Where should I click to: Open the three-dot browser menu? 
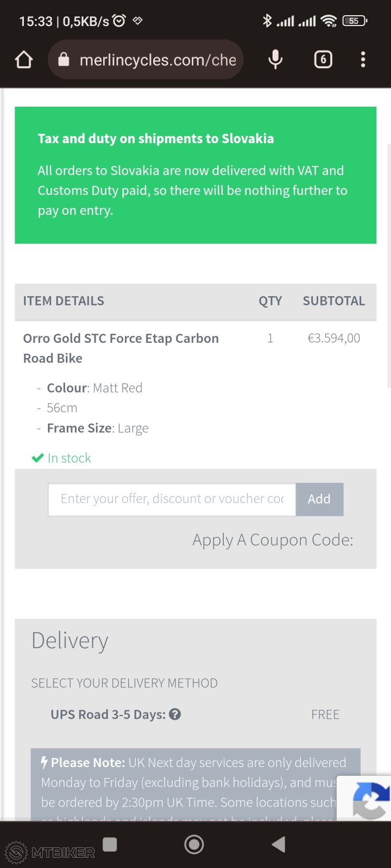coord(363,59)
